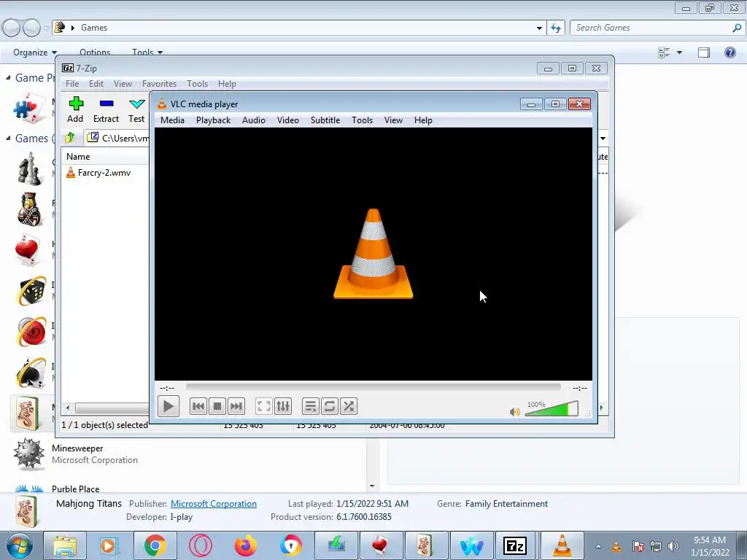Screen dimensions: 747x560
Task: Stop playback in VLC
Action: (217, 407)
